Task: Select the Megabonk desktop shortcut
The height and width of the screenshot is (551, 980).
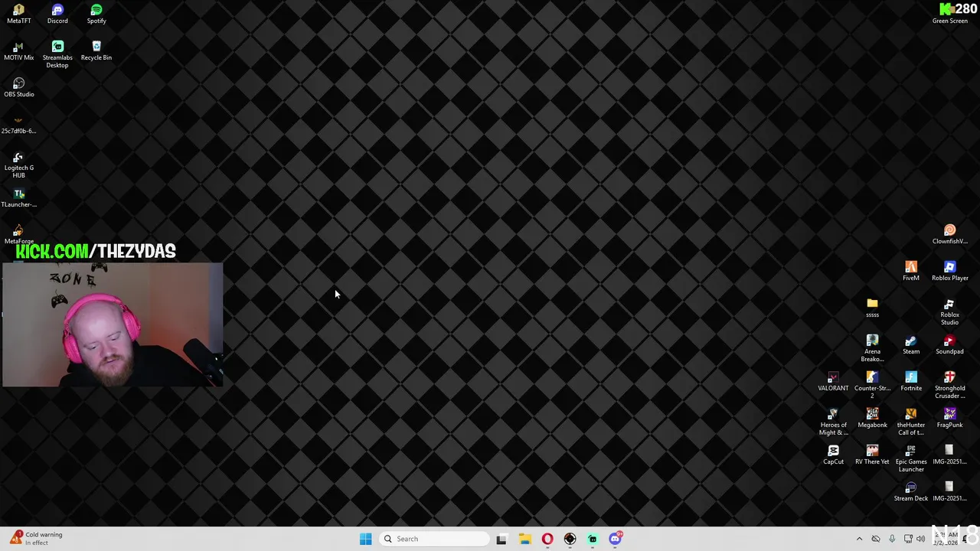Action: pyautogui.click(x=872, y=418)
